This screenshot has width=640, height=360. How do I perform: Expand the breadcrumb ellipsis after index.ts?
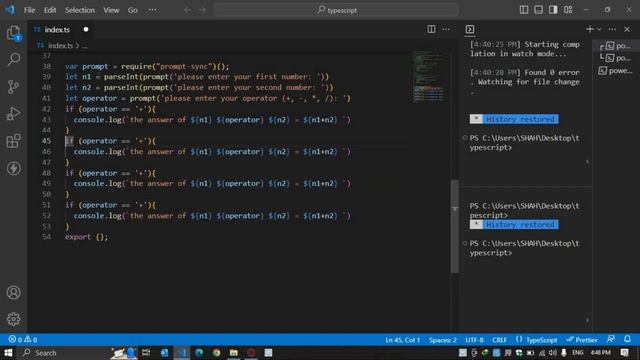(84, 46)
